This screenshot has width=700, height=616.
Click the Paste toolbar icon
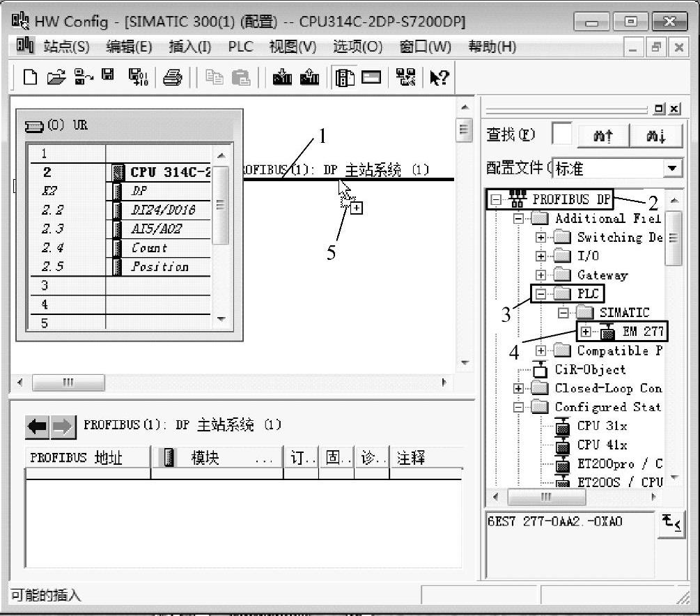pyautogui.click(x=241, y=78)
